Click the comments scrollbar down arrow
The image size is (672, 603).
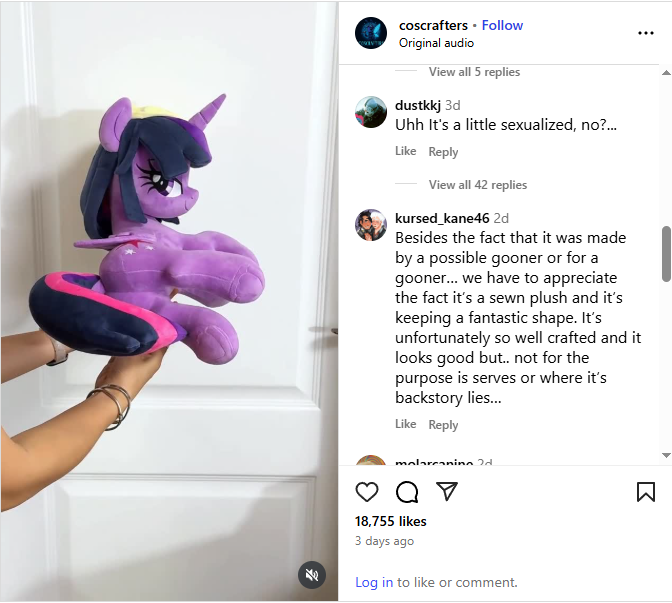click(x=666, y=455)
